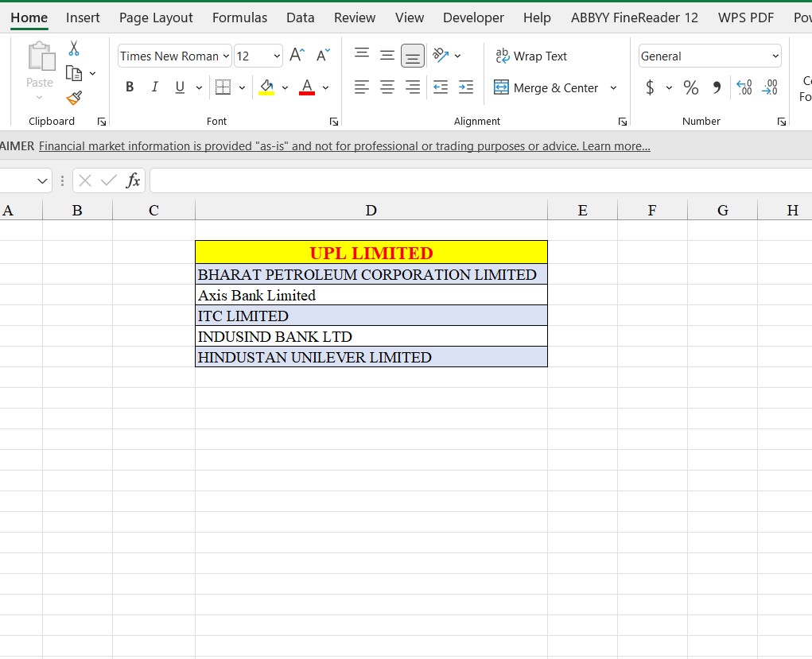Select column D header
The height and width of the screenshot is (659, 812).
point(371,210)
